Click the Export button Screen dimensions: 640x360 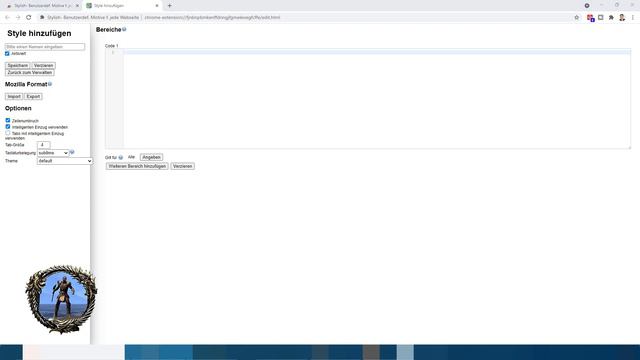(33, 97)
